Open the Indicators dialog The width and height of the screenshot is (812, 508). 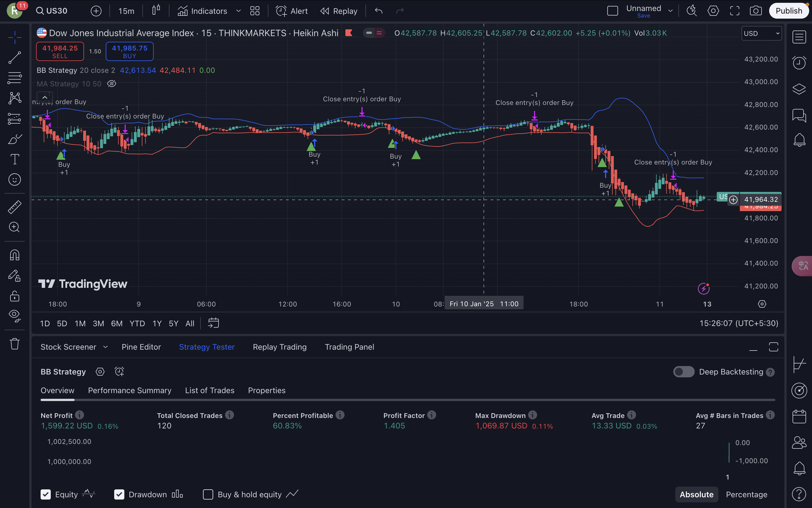pyautogui.click(x=202, y=11)
